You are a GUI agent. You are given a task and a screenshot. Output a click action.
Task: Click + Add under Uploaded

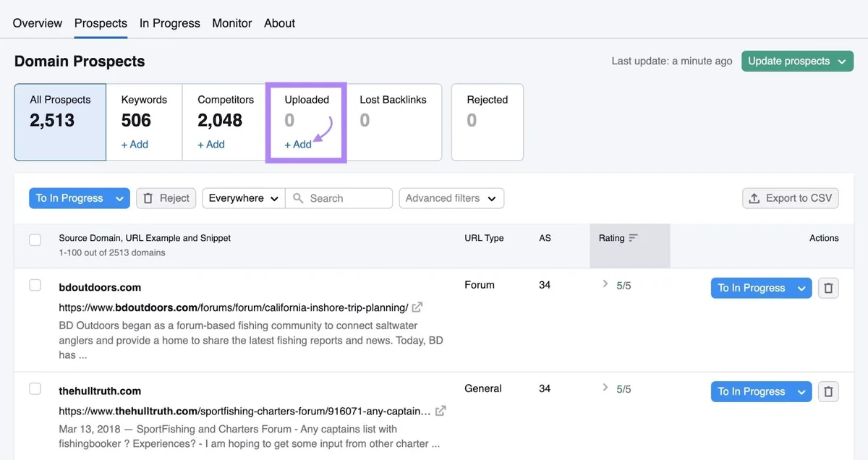point(298,145)
